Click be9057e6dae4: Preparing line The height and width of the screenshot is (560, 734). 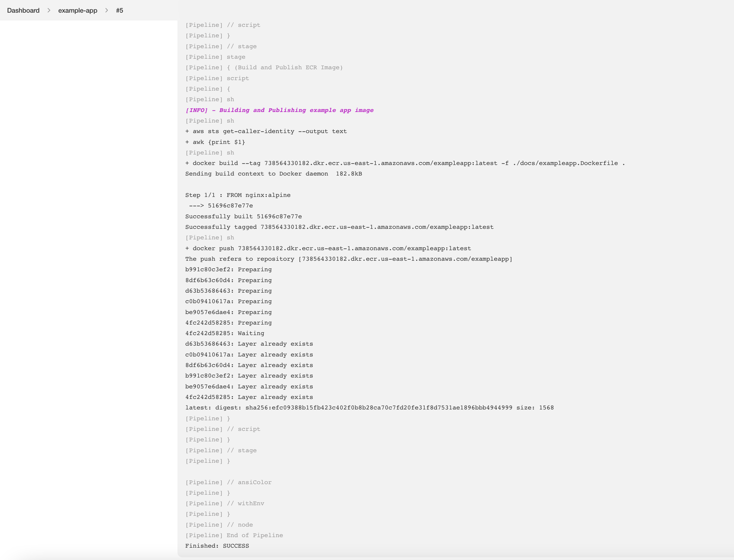click(x=228, y=312)
